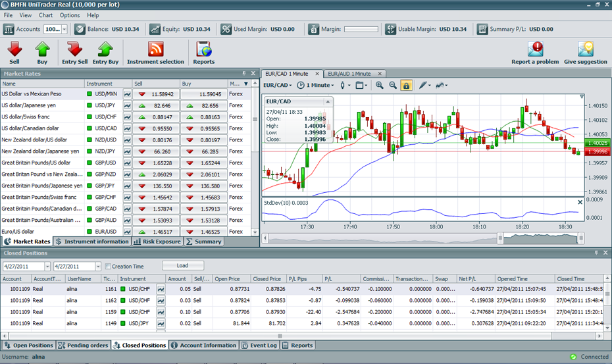Click the green Buy arrow icon
612x364 pixels.
click(x=42, y=49)
